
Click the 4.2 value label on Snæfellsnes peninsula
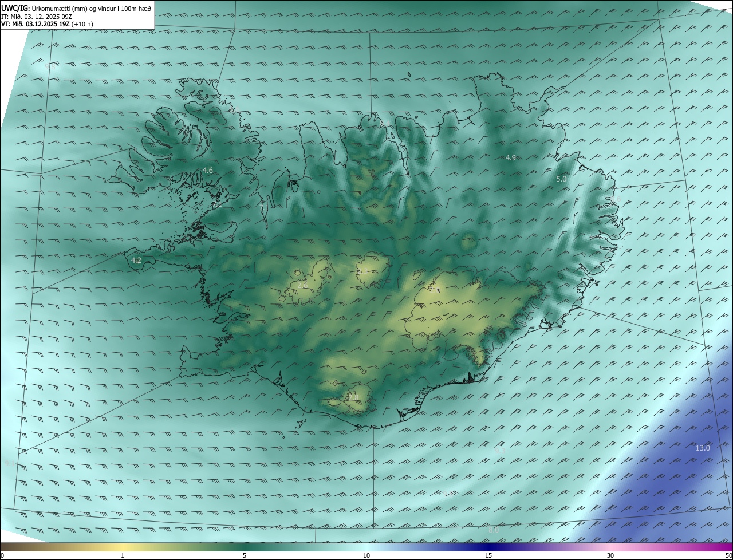coord(136,260)
